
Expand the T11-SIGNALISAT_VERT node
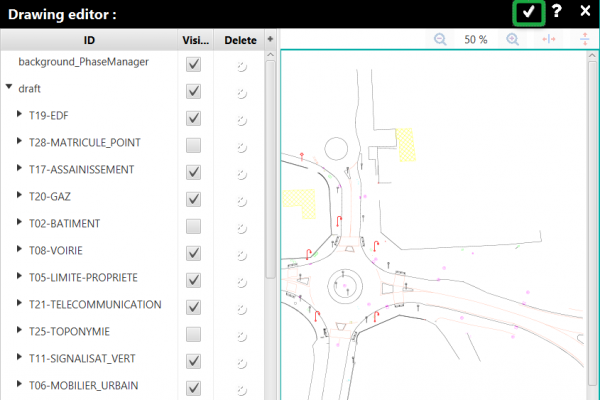19,357
